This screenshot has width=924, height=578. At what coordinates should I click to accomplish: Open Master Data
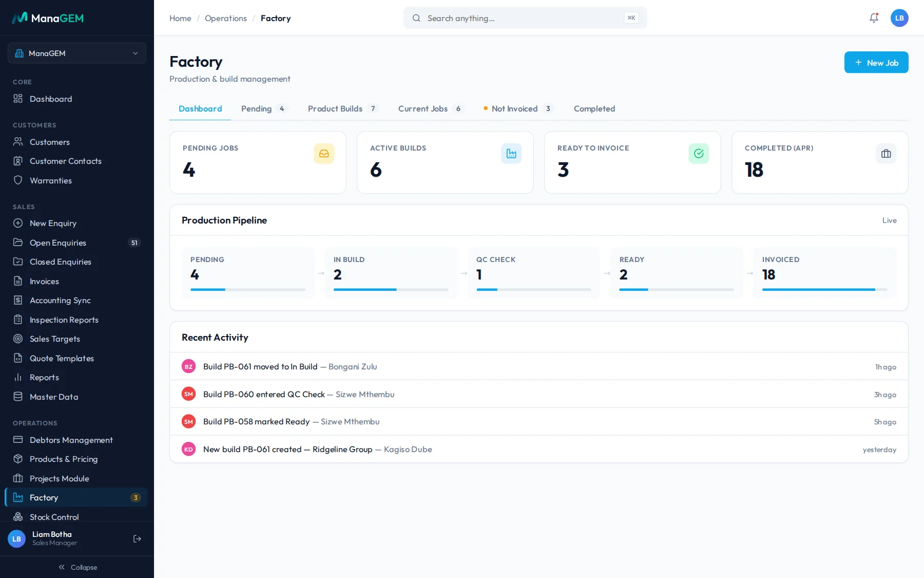click(77, 397)
